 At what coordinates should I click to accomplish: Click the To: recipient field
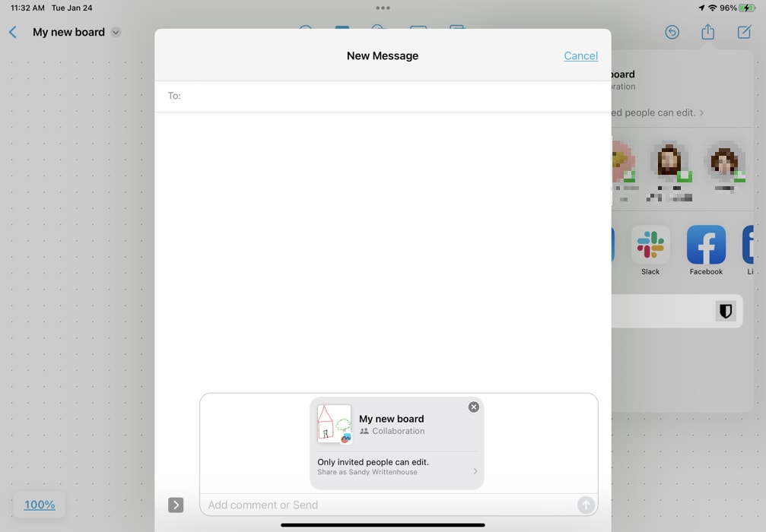(304, 96)
